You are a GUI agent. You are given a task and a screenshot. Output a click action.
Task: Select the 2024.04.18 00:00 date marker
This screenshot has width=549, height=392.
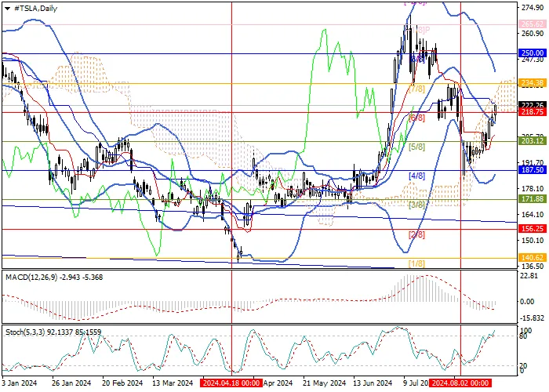231,383
